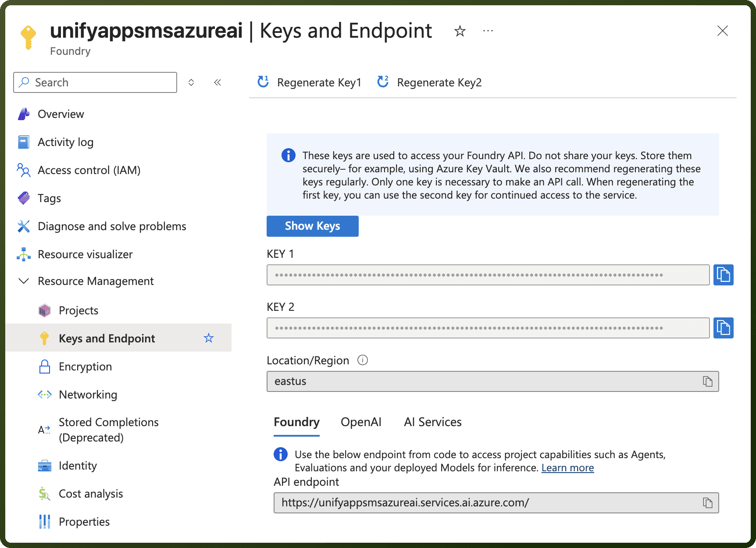Switch to the Foundry tab
Viewport: 756px width, 548px height.
[296, 422]
